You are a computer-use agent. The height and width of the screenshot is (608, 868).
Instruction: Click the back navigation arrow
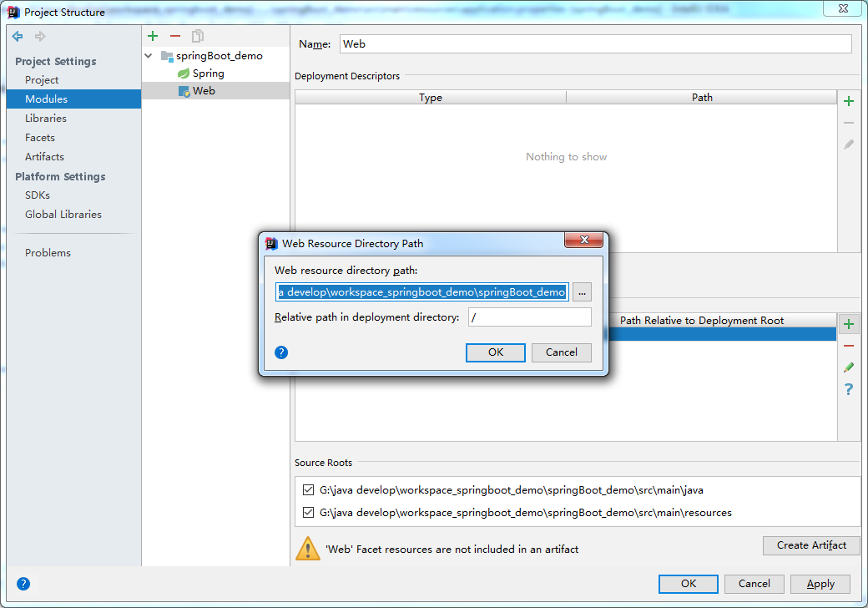point(18,37)
